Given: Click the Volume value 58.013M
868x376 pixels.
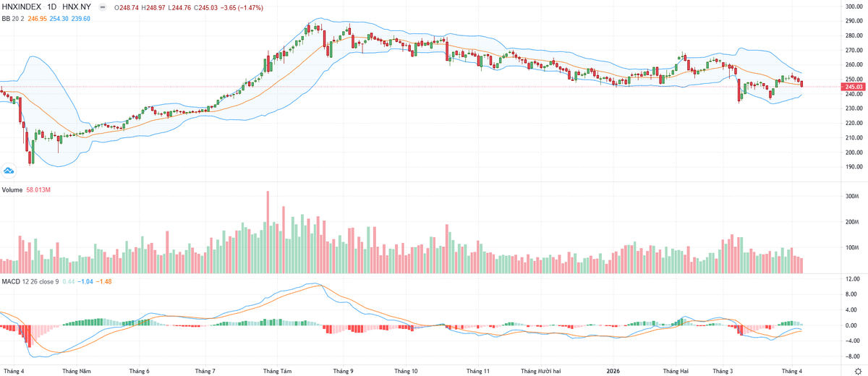Looking at the screenshot, I should click(x=46, y=190).
